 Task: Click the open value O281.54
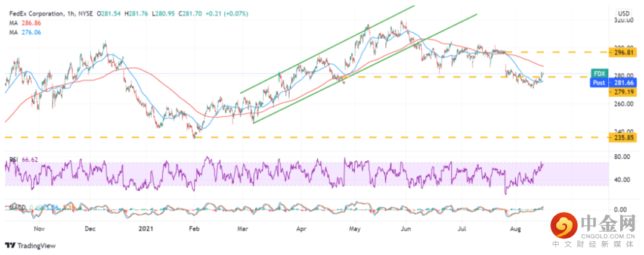click(x=110, y=14)
